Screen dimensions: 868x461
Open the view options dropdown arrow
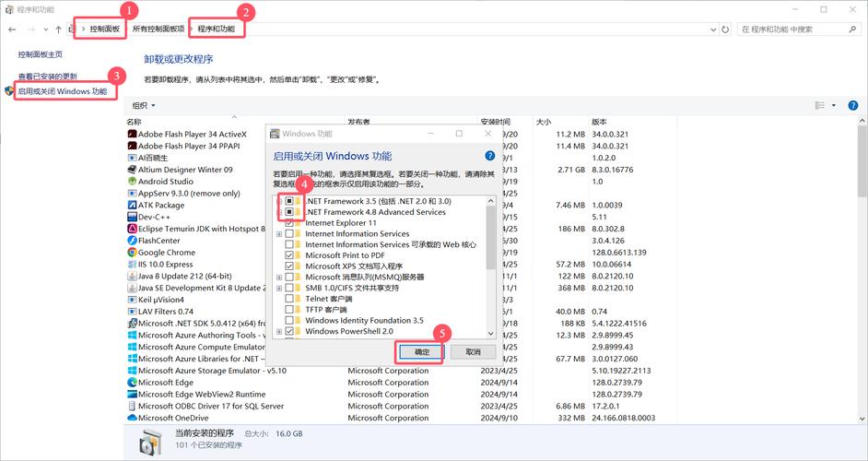[x=834, y=105]
